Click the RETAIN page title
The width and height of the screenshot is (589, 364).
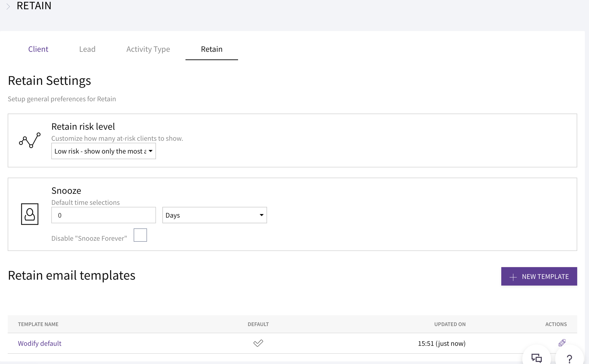pyautogui.click(x=34, y=6)
